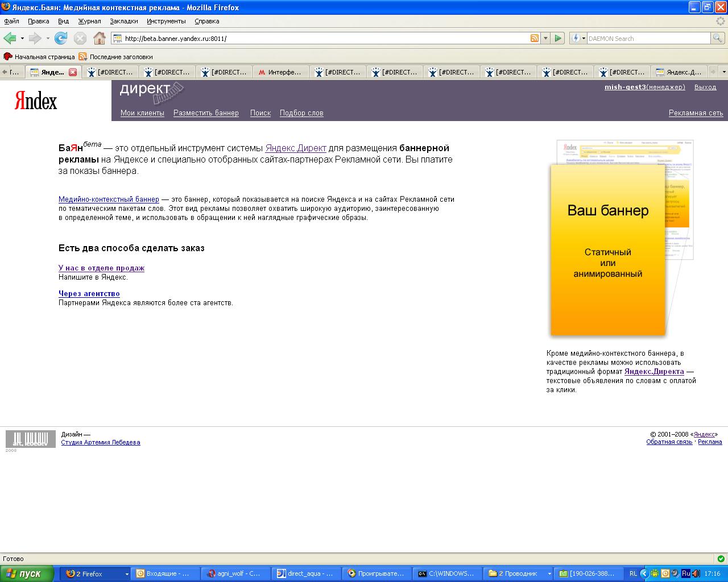Open the Рекламная сеть link

(x=696, y=113)
